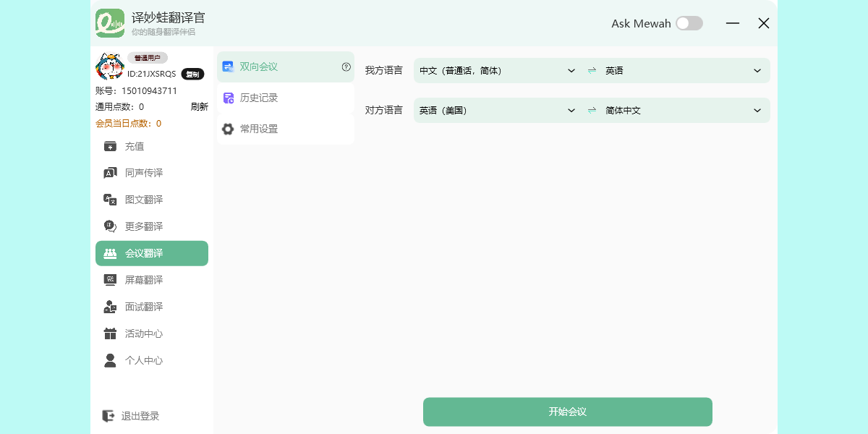Click the activity center (活动中心) gift icon
This screenshot has width=868, height=434.
coord(110,333)
